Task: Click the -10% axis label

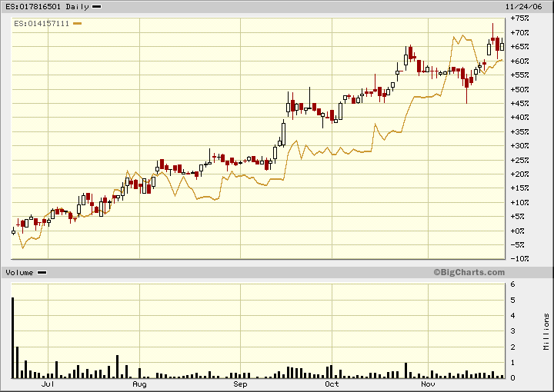Action: click(x=519, y=259)
